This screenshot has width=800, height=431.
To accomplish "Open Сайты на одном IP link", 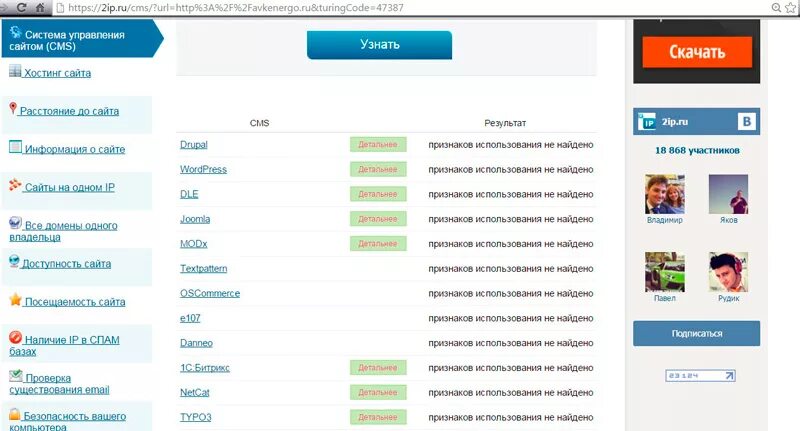I will click(x=70, y=187).
